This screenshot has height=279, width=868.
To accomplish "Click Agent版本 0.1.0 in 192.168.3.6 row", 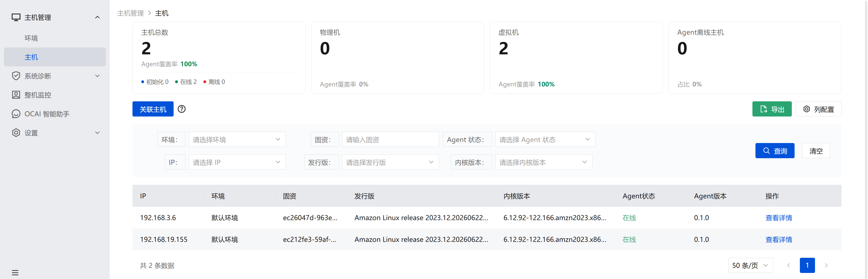I will 701,218.
